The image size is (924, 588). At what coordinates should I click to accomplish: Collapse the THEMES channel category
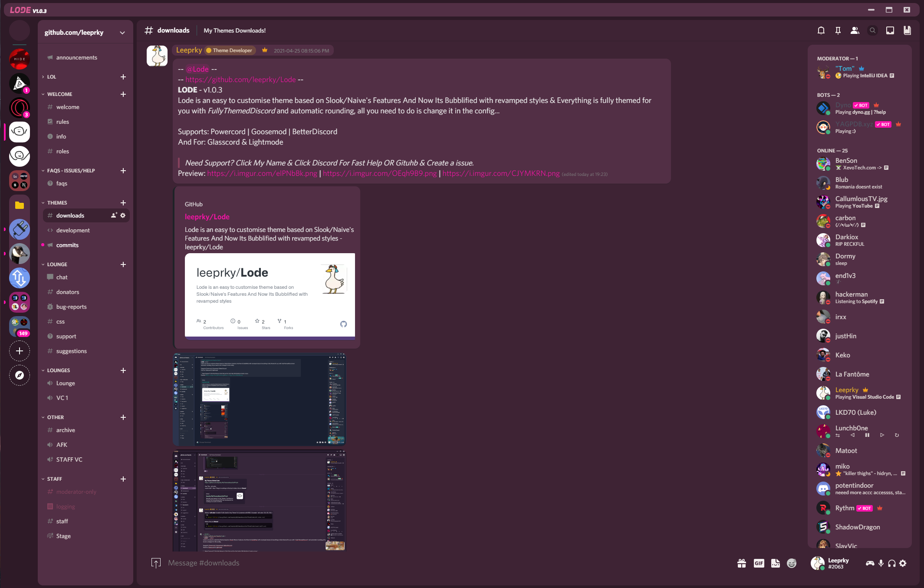[57, 203]
